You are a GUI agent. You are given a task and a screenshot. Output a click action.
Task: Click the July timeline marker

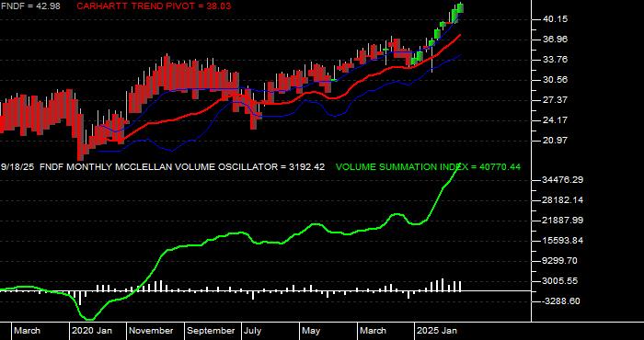253,331
